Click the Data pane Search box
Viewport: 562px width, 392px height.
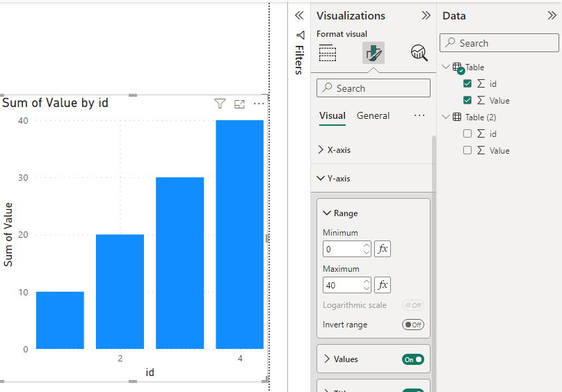(499, 43)
